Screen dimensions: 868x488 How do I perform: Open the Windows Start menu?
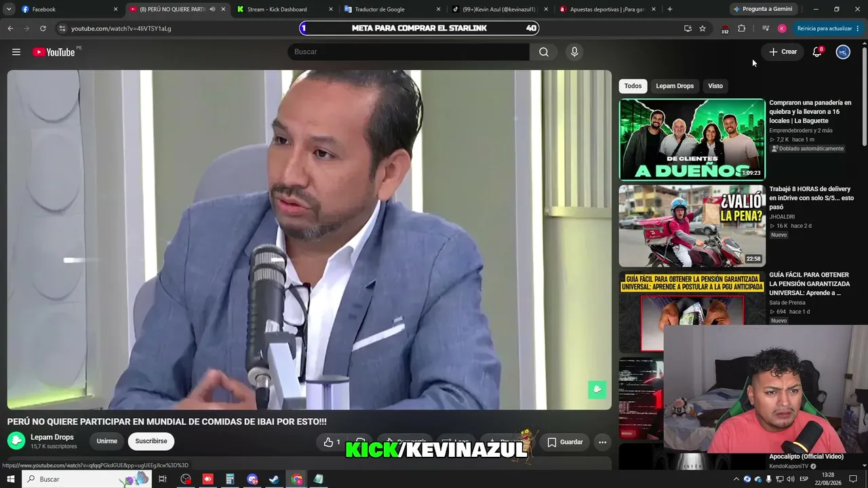pyautogui.click(x=11, y=479)
